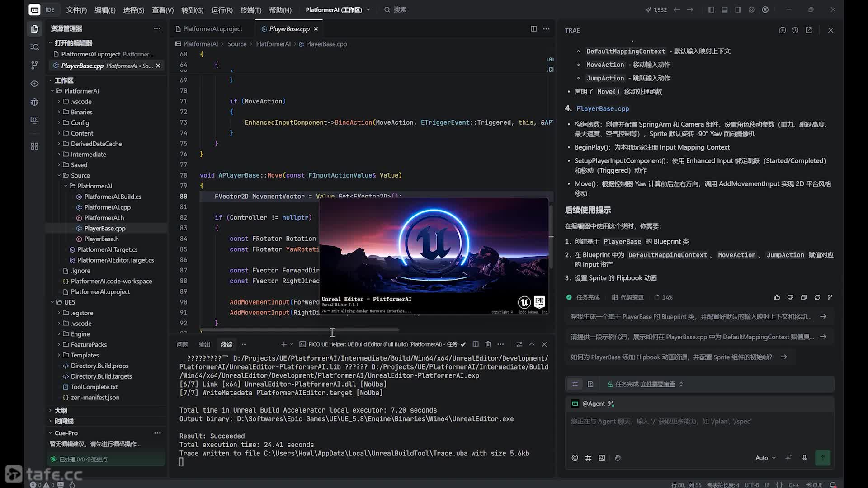
Task: Open the Search view in activity bar
Action: coord(34,47)
